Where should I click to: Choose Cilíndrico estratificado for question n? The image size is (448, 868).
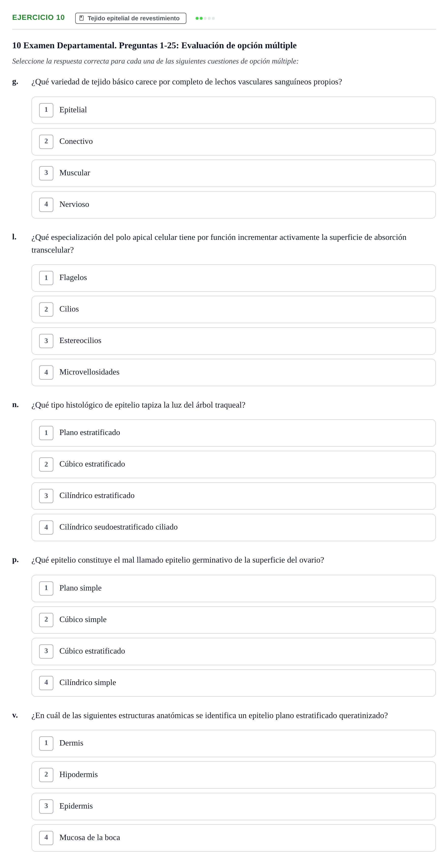(x=233, y=496)
